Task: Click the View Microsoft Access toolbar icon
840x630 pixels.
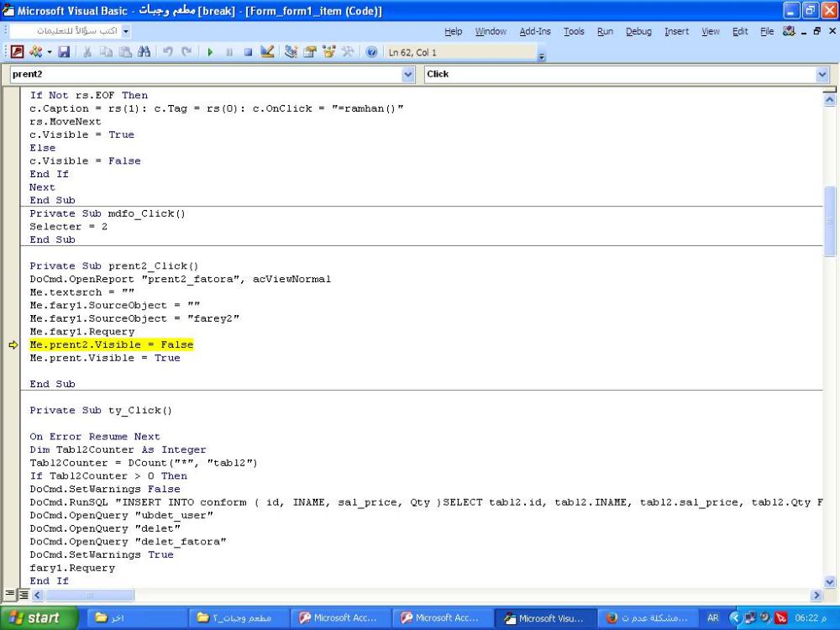Action: point(17,52)
